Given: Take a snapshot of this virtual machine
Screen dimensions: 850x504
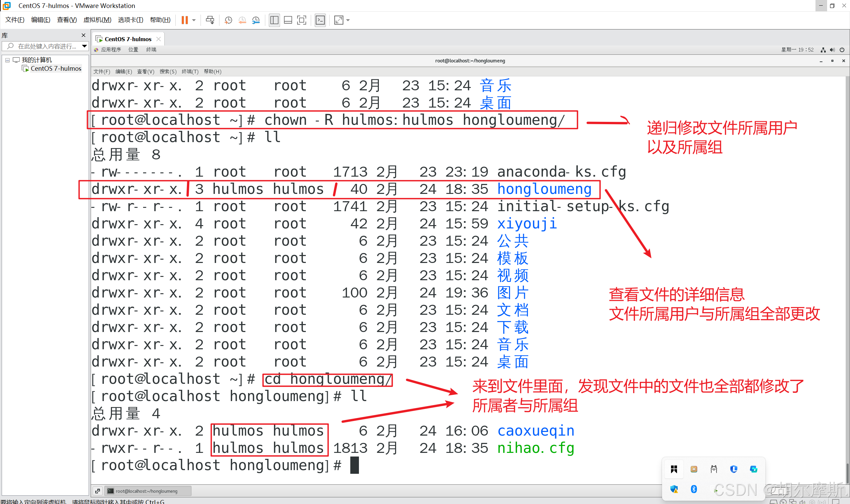Looking at the screenshot, I should (x=228, y=20).
